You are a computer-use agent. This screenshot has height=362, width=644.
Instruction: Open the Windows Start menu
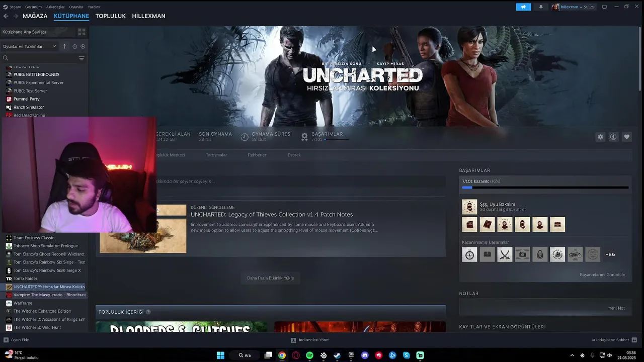[x=220, y=355]
